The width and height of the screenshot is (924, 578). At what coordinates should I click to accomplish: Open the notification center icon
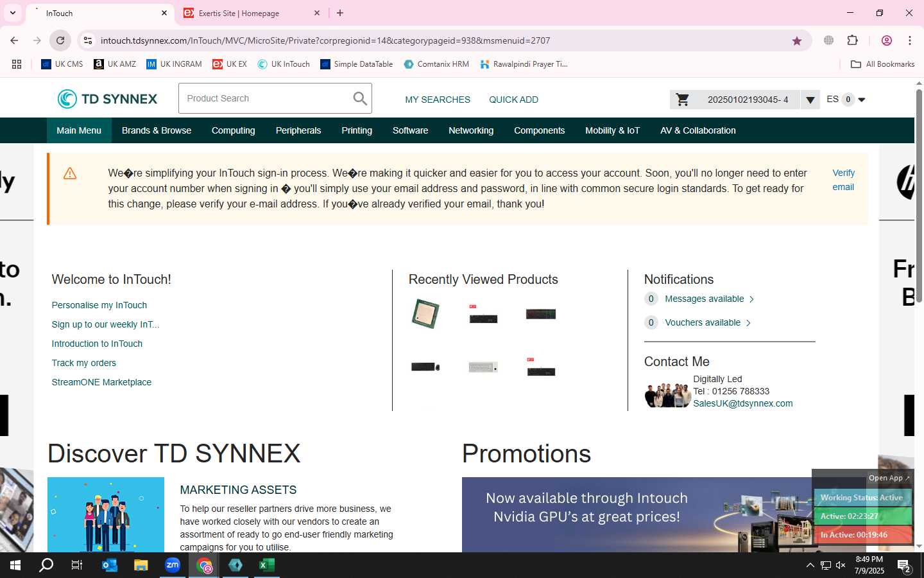(x=904, y=566)
